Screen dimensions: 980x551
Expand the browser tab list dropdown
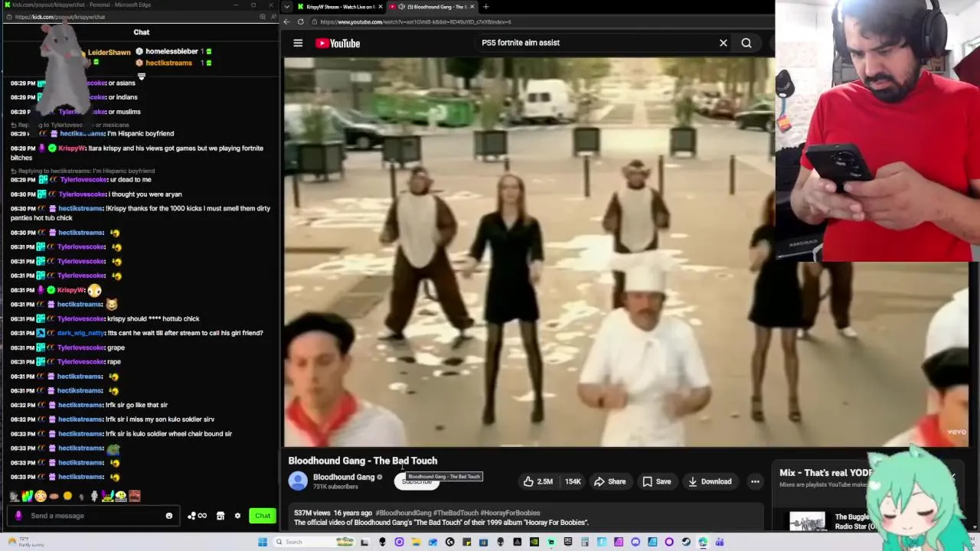286,7
